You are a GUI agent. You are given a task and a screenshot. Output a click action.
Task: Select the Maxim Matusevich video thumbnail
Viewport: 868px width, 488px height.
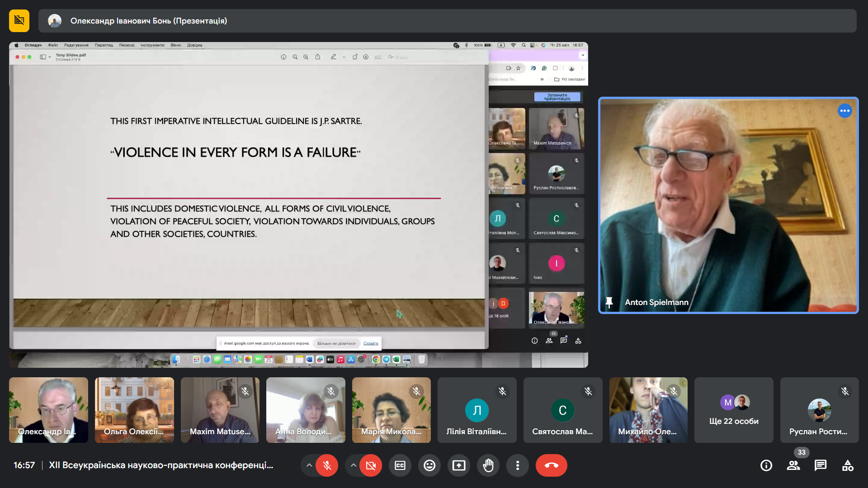coord(220,410)
